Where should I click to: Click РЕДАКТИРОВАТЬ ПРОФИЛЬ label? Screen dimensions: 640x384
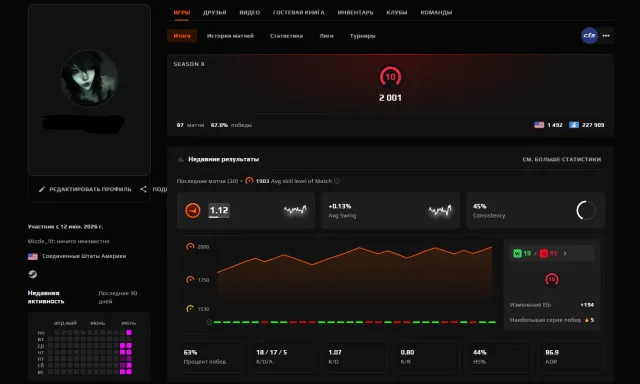pos(90,189)
